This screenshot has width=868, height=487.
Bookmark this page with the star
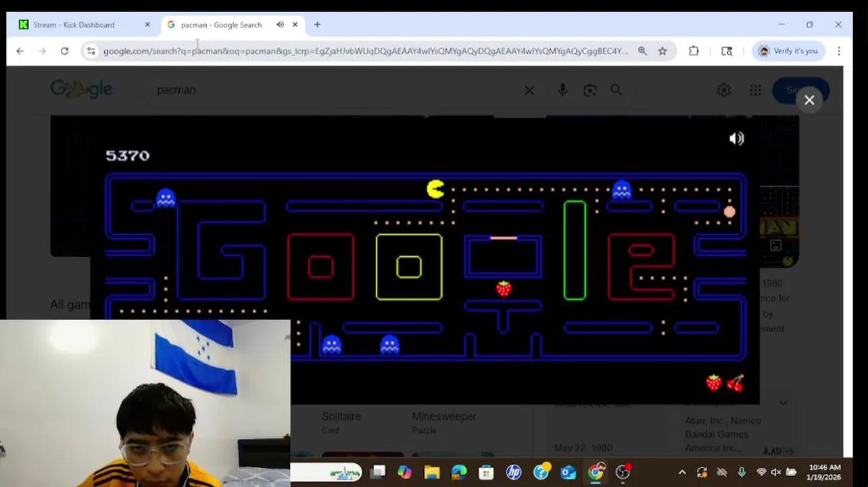pyautogui.click(x=662, y=51)
